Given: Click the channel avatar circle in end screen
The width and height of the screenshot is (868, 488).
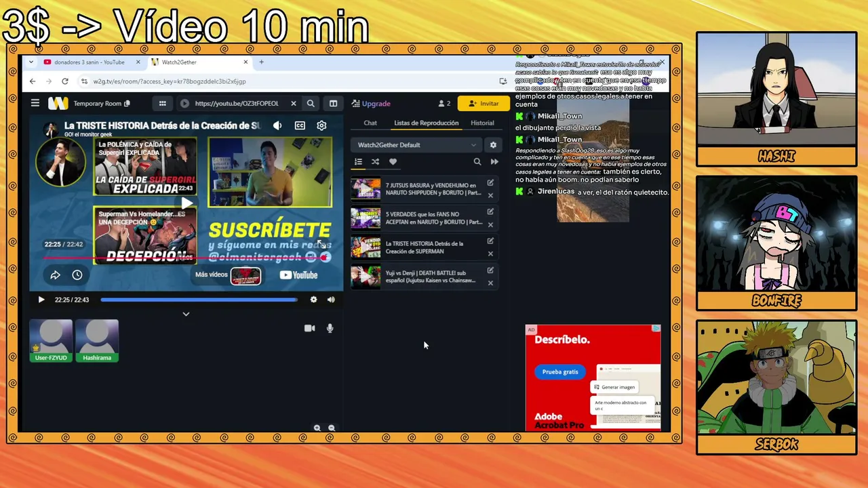Looking at the screenshot, I should (61, 161).
